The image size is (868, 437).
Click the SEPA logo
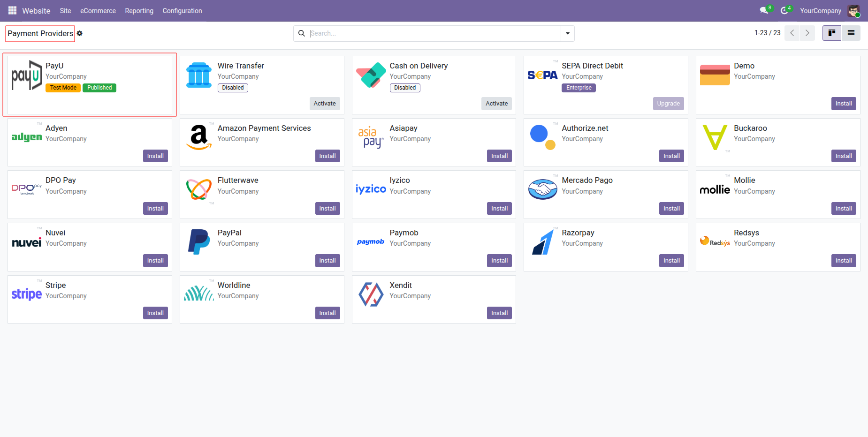tap(543, 75)
